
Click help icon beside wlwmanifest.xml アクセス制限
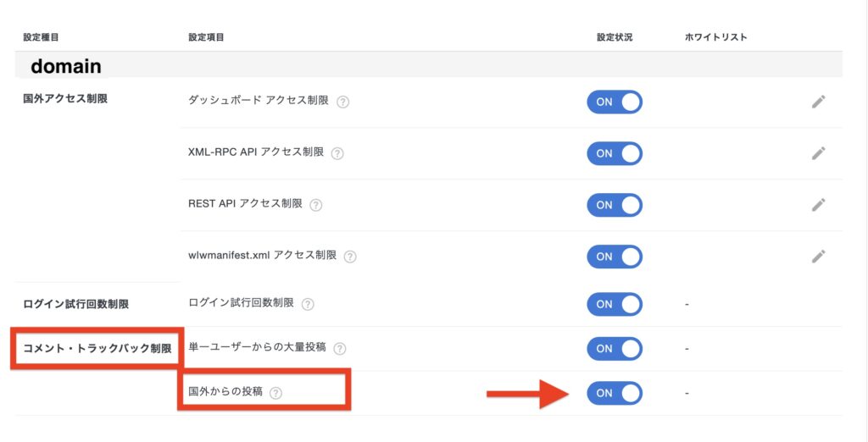click(350, 257)
